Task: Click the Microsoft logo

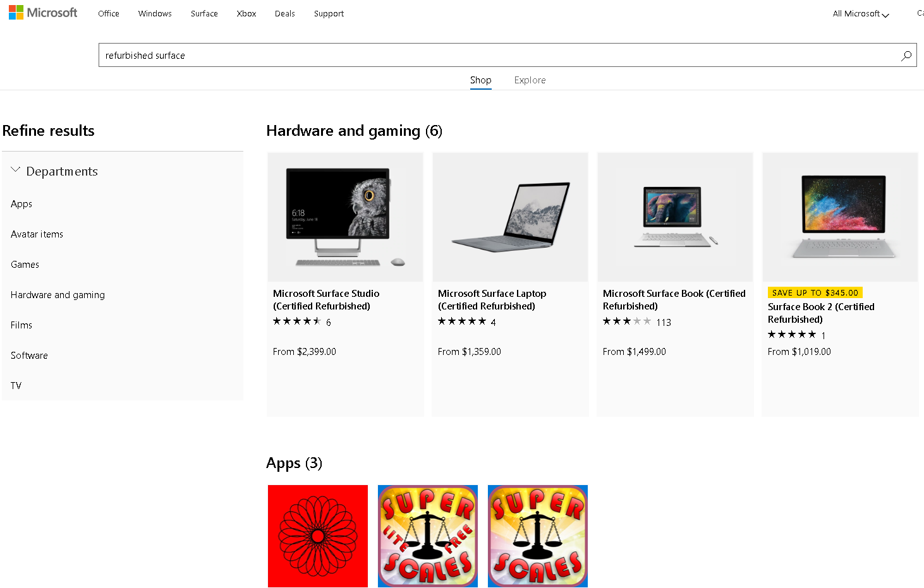Action: pos(43,13)
